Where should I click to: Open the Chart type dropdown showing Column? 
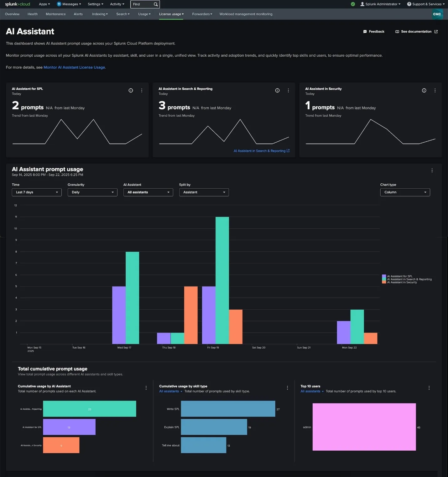[x=405, y=192]
